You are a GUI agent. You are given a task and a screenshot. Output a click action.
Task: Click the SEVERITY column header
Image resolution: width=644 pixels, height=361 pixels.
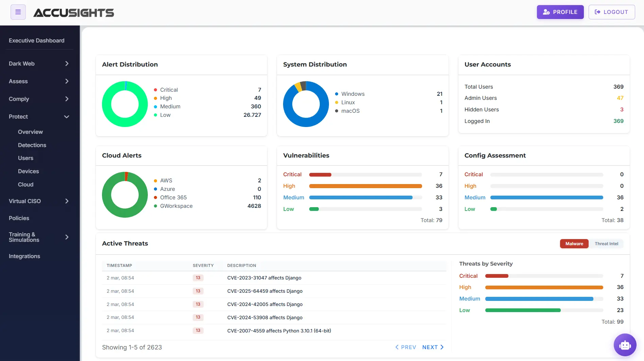pyautogui.click(x=203, y=266)
